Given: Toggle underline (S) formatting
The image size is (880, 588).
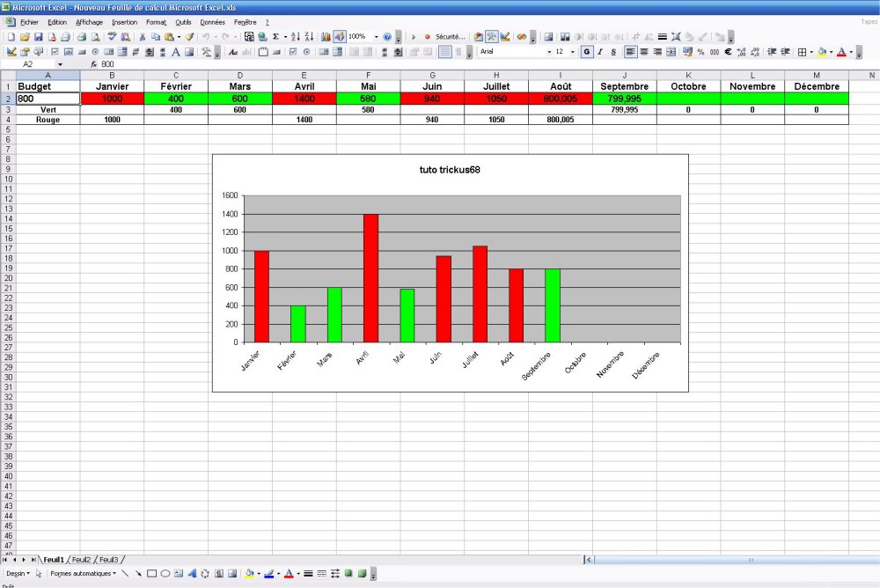Looking at the screenshot, I should tap(613, 52).
